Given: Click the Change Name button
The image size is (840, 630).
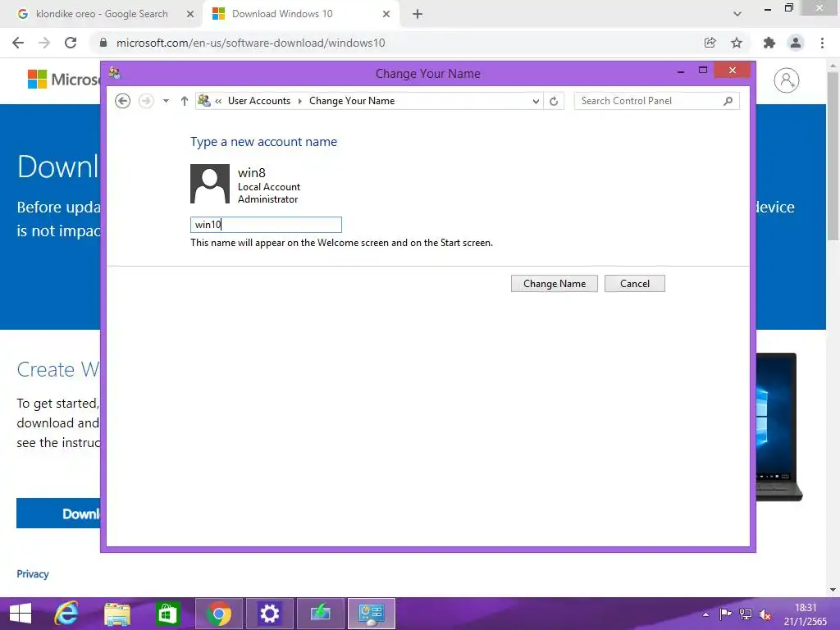Looking at the screenshot, I should (x=554, y=283).
